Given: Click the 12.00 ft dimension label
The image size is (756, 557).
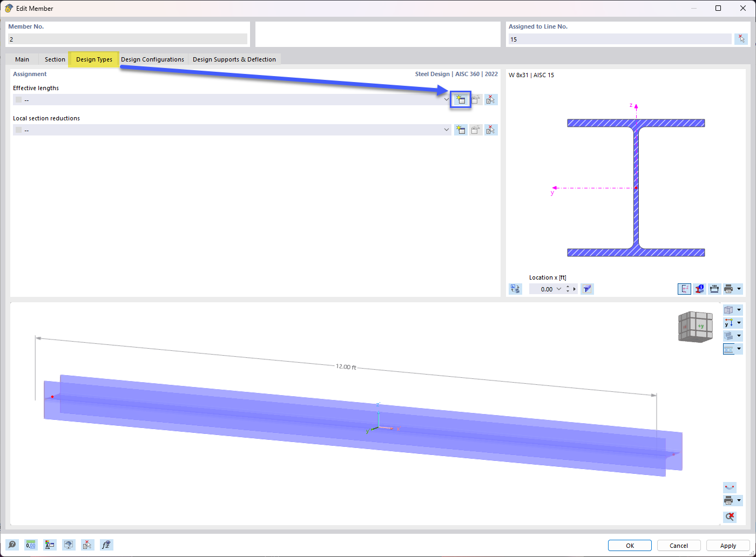Looking at the screenshot, I should pos(346,366).
